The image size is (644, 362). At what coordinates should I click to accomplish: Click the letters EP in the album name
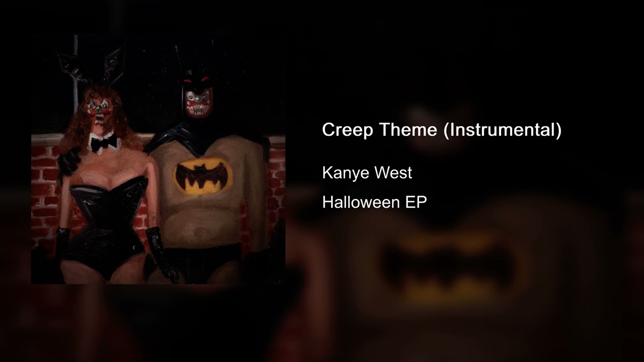(x=416, y=202)
